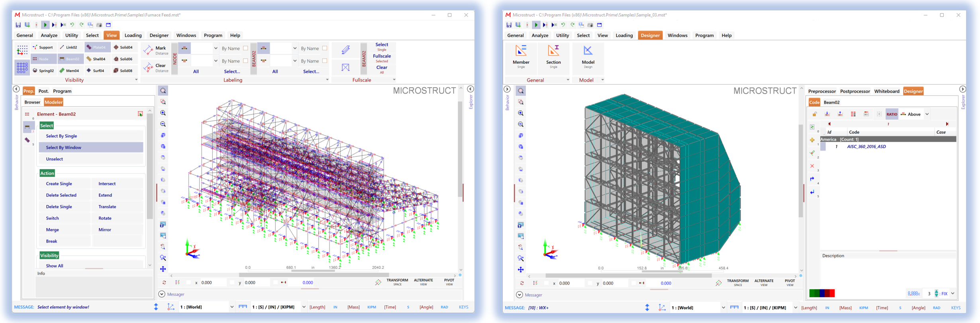Click the pan move arrows in the Furnace Feed viewport toolbar

point(163,269)
